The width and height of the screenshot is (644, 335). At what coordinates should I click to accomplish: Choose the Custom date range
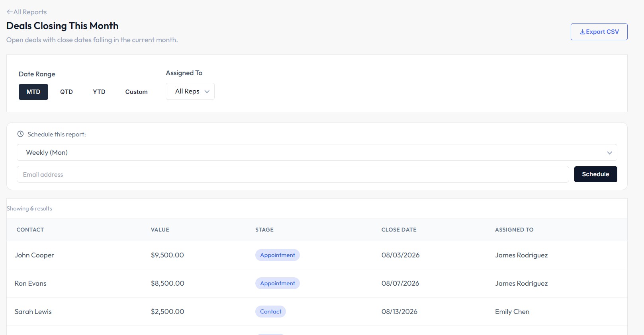pyautogui.click(x=137, y=92)
